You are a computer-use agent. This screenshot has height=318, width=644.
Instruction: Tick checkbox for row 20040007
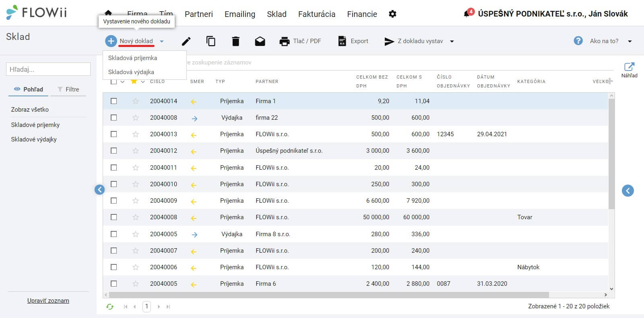[x=114, y=251]
